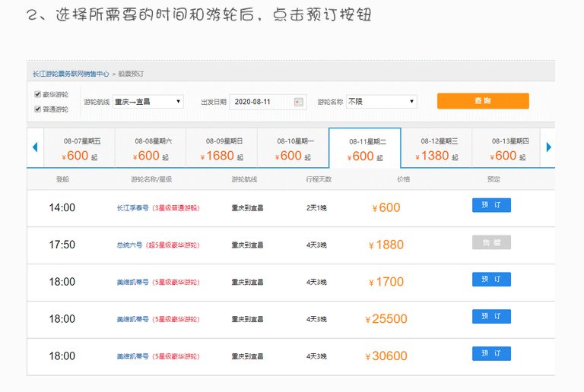584x392 pixels.
Task: Book the 14:00 长江学泰号 cruise
Action: click(491, 205)
